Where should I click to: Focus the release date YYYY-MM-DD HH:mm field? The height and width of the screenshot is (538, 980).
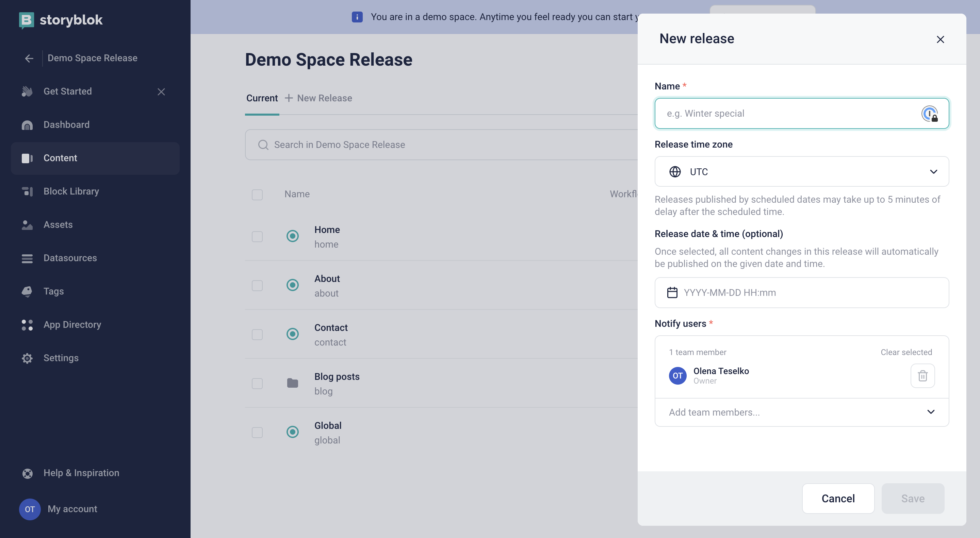(x=802, y=292)
